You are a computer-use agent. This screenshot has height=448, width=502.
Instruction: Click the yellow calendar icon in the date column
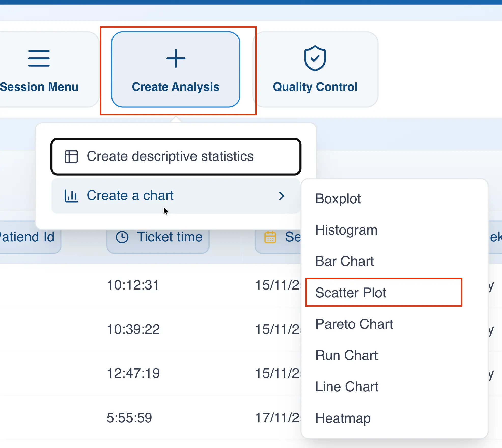click(270, 237)
